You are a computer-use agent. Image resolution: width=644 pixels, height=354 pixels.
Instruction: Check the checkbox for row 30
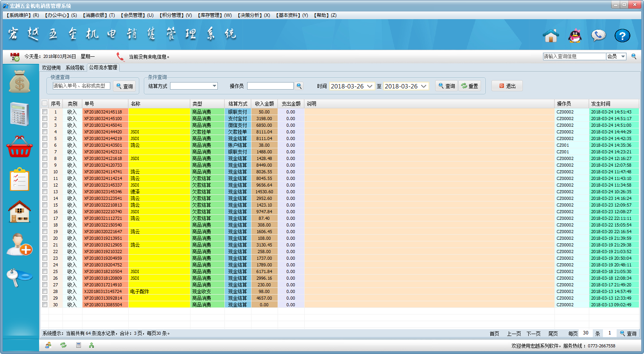pos(45,305)
